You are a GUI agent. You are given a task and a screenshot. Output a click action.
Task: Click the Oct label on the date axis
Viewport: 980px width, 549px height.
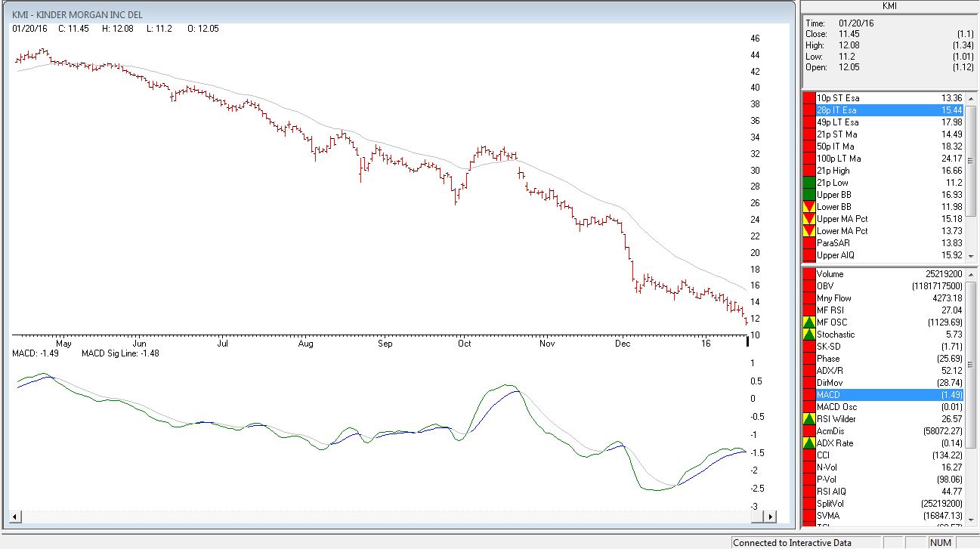pos(464,344)
